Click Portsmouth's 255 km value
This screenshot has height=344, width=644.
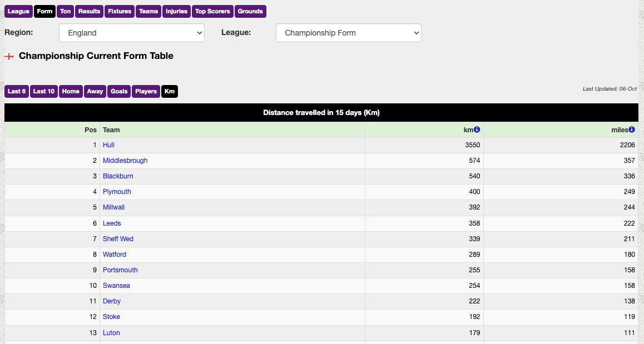click(474, 270)
